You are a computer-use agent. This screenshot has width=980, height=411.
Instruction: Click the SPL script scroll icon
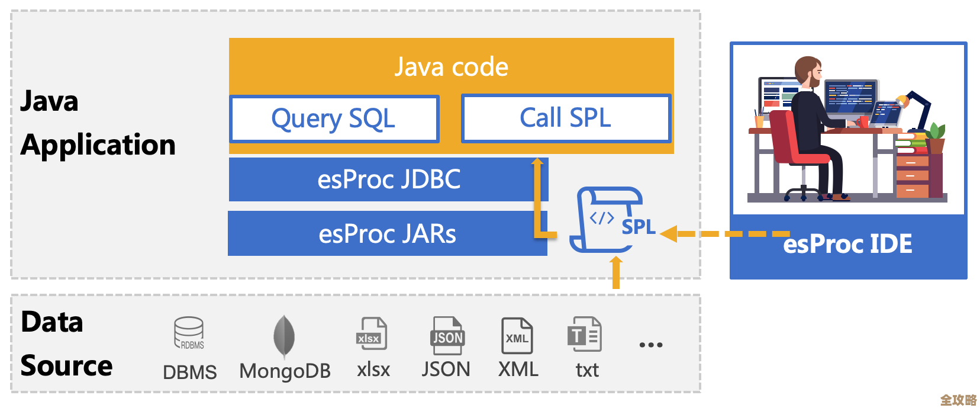coord(610,220)
